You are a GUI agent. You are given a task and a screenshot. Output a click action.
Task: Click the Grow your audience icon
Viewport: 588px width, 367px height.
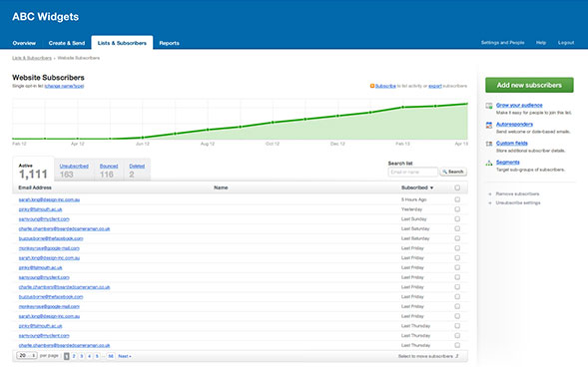pyautogui.click(x=489, y=106)
